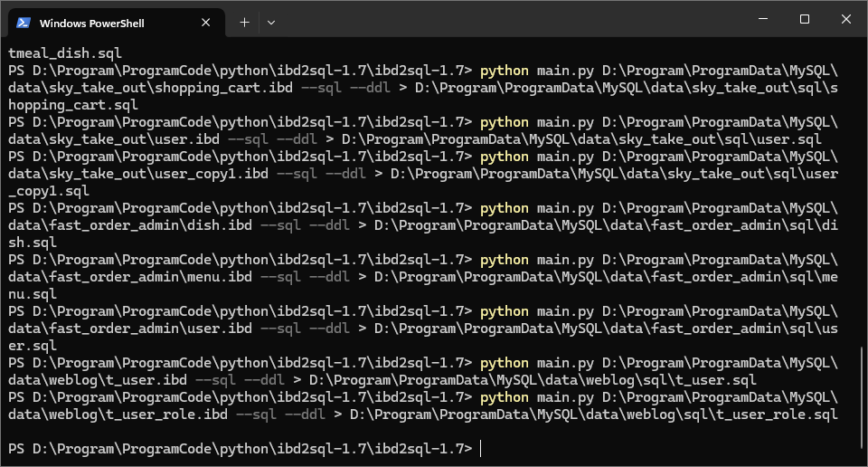868x467 pixels.
Task: Click the empty prompt at the bottom line
Action: [x=244, y=449]
